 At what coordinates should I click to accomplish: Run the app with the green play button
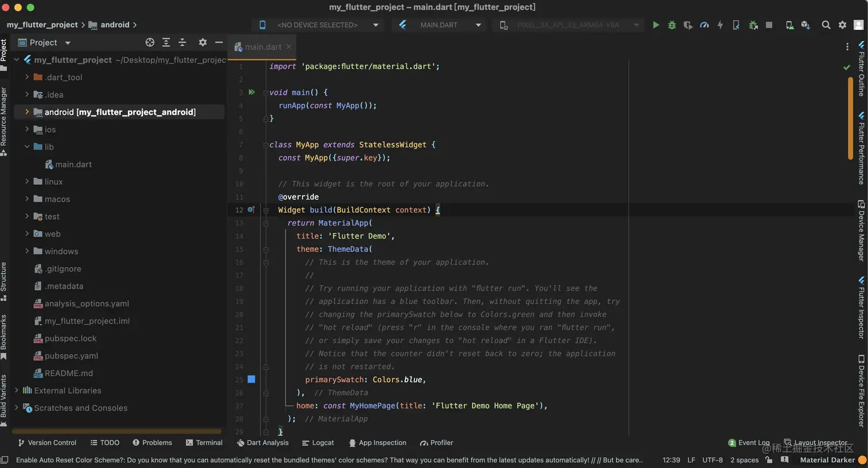coord(656,25)
